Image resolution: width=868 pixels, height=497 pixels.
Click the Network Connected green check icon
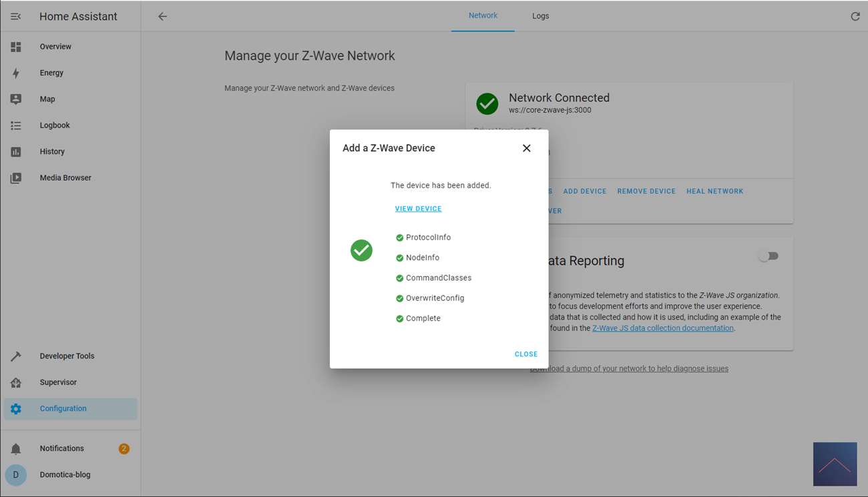coord(487,103)
